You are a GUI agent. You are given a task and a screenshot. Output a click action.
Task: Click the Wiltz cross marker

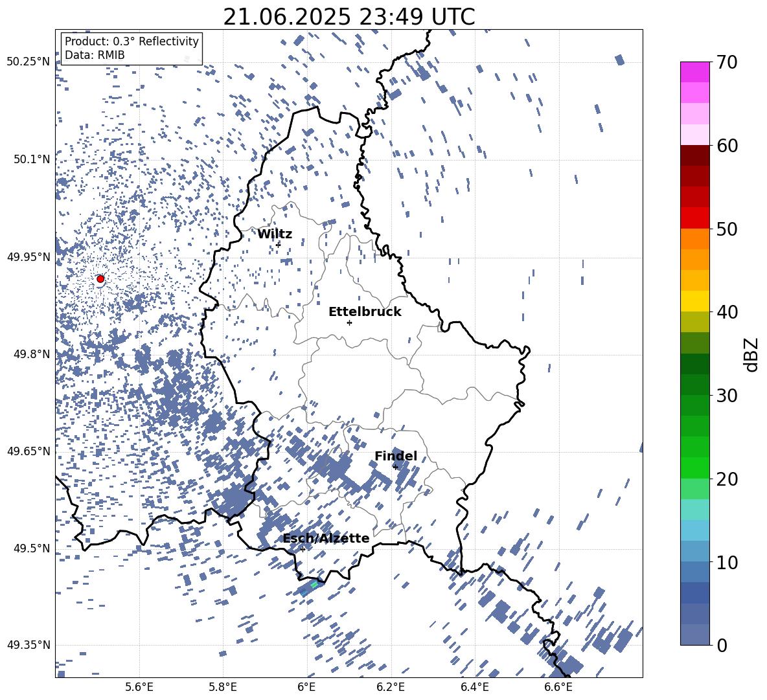279,245
